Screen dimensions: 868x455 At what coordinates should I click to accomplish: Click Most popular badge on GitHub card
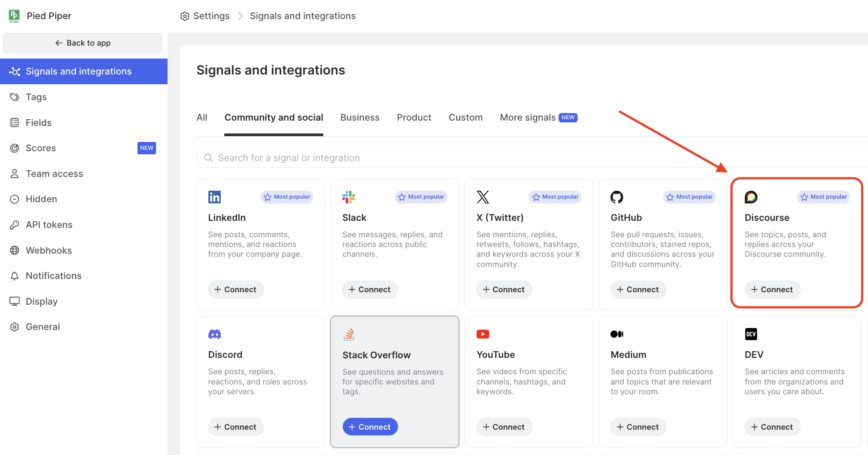(689, 197)
